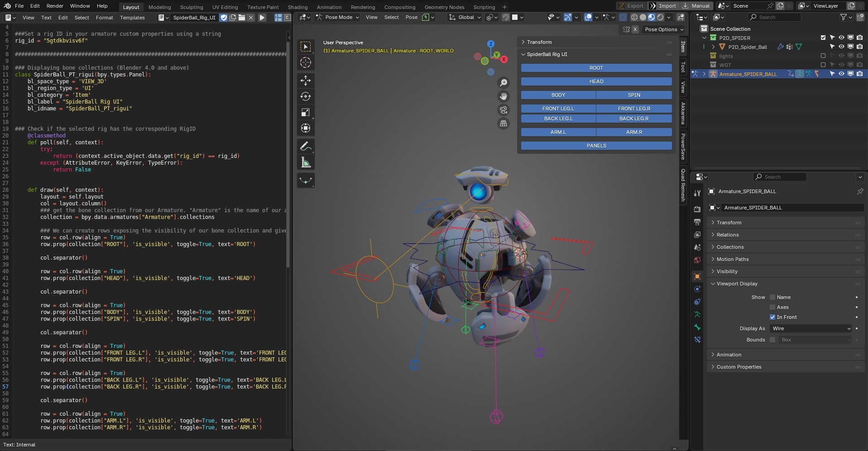The height and width of the screenshot is (451, 868).
Task: Toggle the X-Ray button in viewport header
Action: 623,17
